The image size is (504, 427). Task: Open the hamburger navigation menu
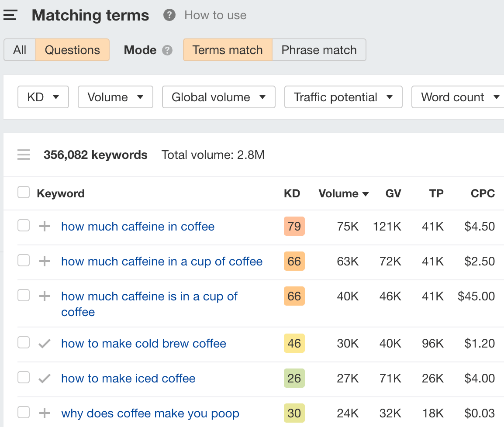coord(10,14)
